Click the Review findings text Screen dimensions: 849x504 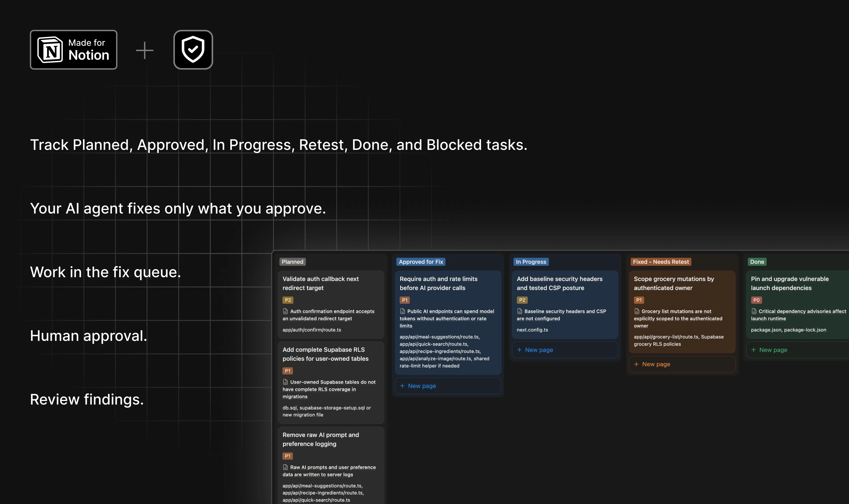(x=87, y=399)
